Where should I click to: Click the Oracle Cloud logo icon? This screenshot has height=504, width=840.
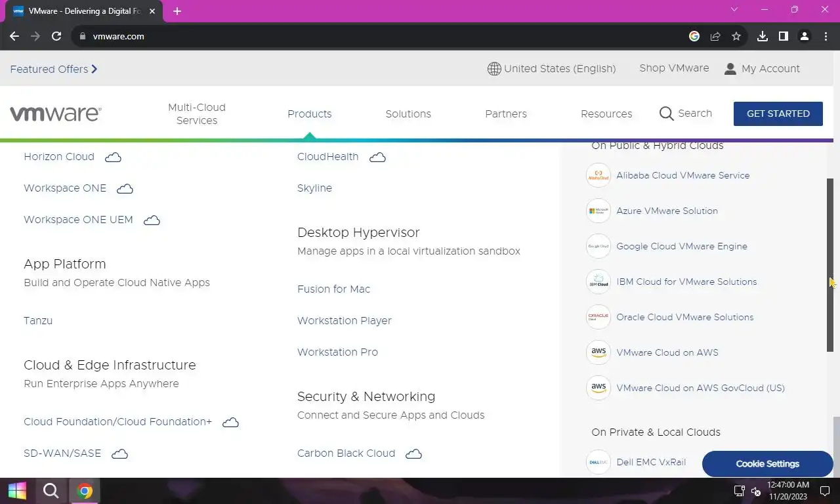click(x=598, y=317)
